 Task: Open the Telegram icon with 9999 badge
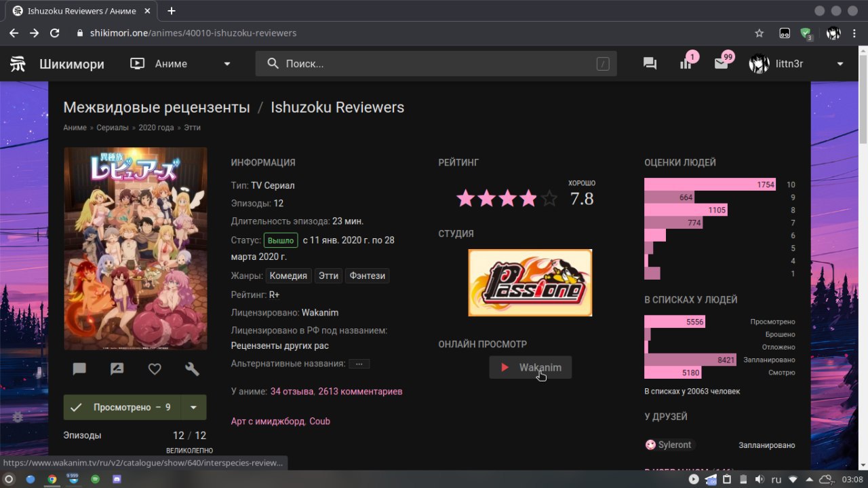coord(73,478)
